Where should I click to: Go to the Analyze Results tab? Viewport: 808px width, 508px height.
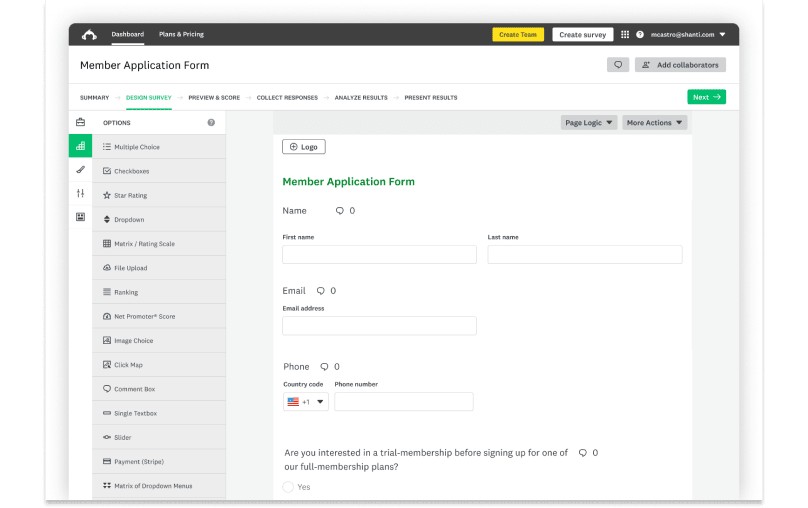point(361,97)
